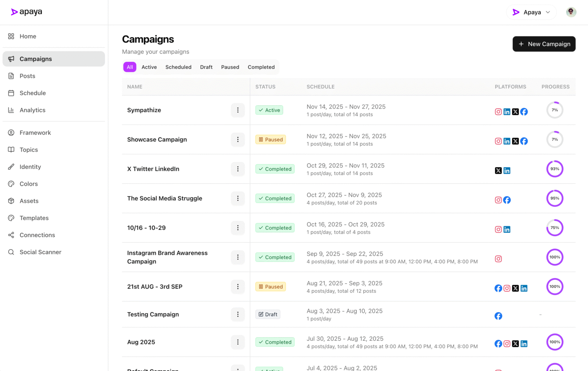Viewport: 588px width, 371px height.
Task: Switch to the Paused filter tab
Action: [230, 67]
